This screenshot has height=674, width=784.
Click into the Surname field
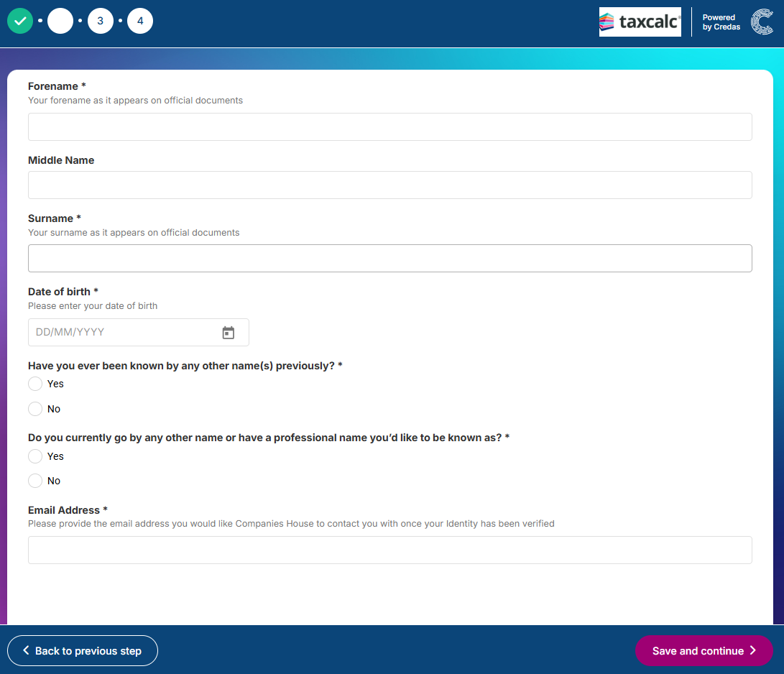[x=389, y=258]
